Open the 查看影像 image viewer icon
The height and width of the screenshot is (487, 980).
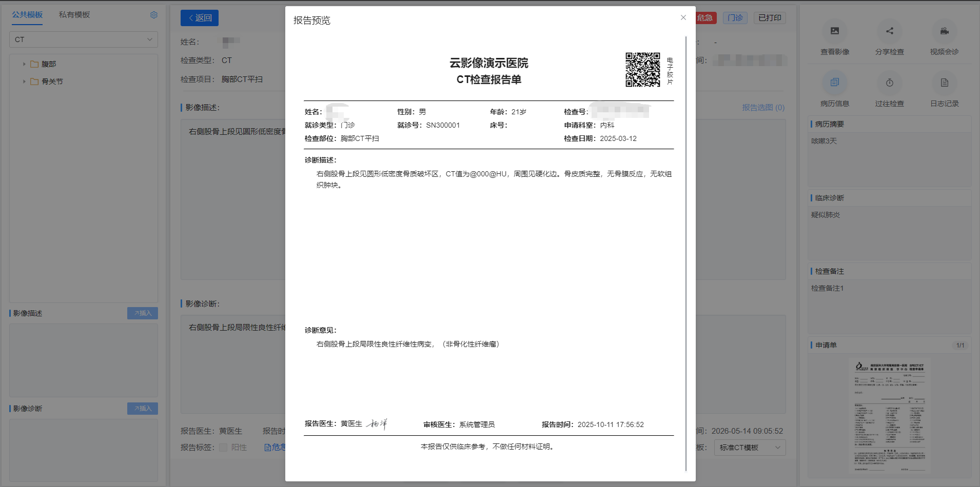835,31
